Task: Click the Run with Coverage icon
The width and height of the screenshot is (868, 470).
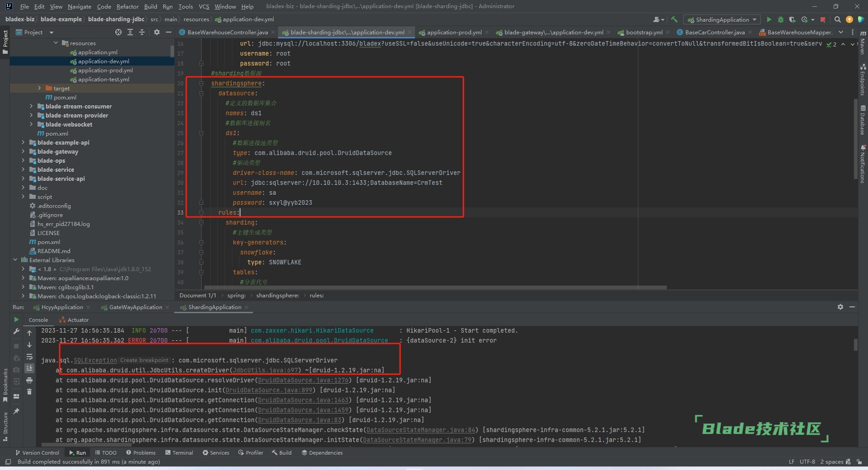Action: pos(792,19)
